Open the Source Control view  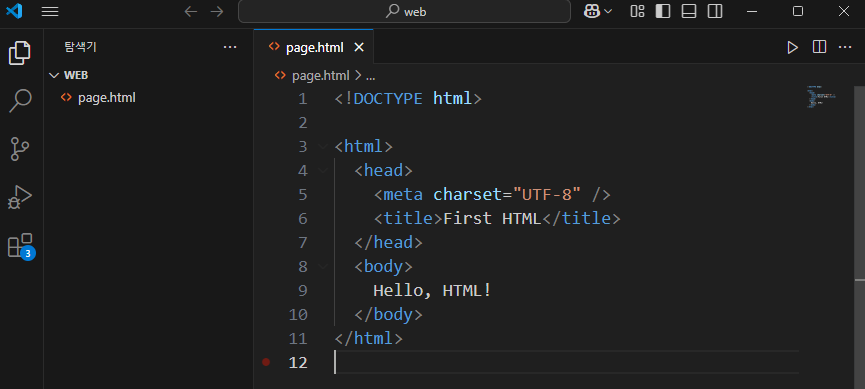pyautogui.click(x=20, y=149)
